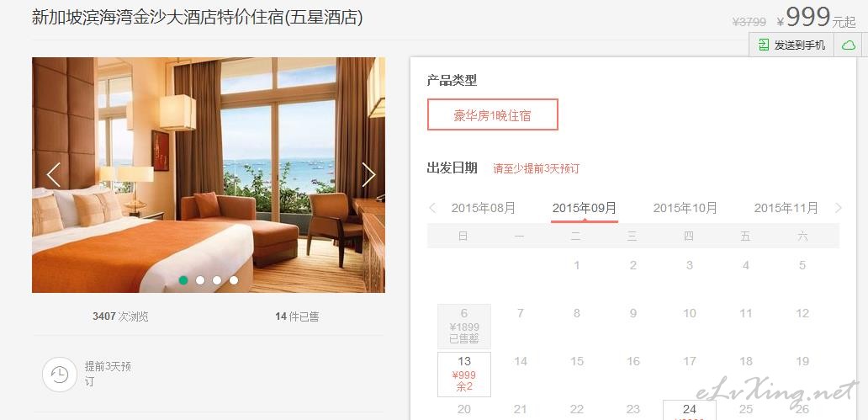Switch to 2015年10月 month tab
Image resolution: width=868 pixels, height=420 pixels.
(x=685, y=209)
